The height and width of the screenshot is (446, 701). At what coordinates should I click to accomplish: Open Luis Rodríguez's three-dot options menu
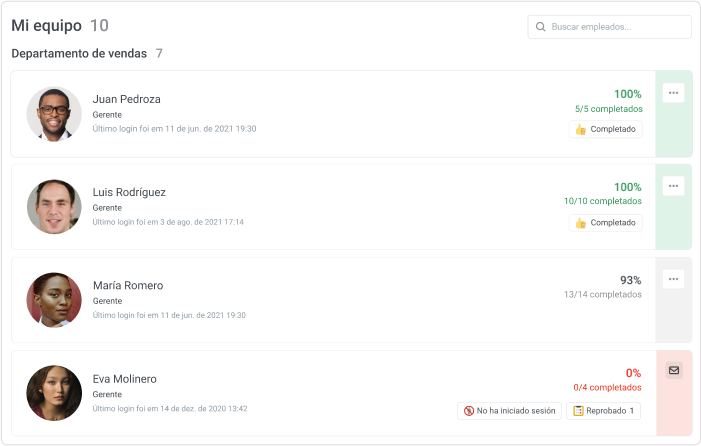coord(673,186)
